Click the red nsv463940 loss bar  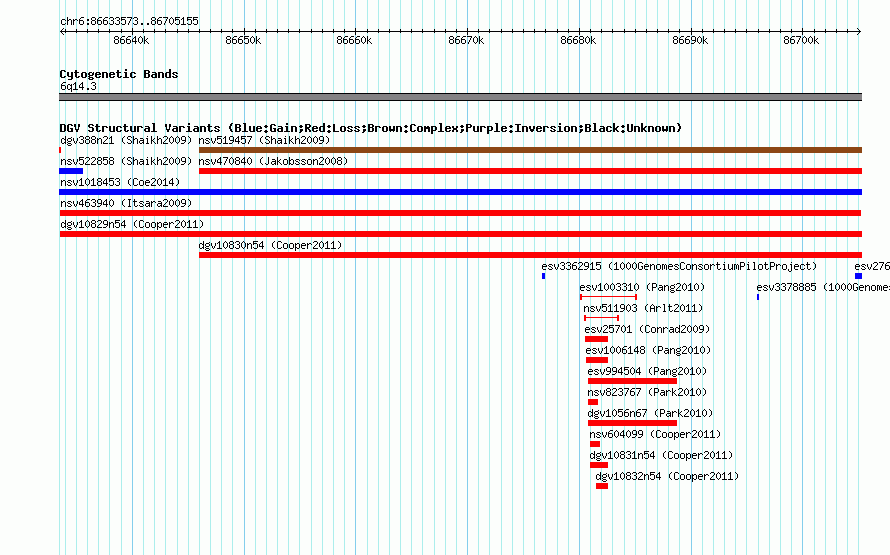point(460,213)
